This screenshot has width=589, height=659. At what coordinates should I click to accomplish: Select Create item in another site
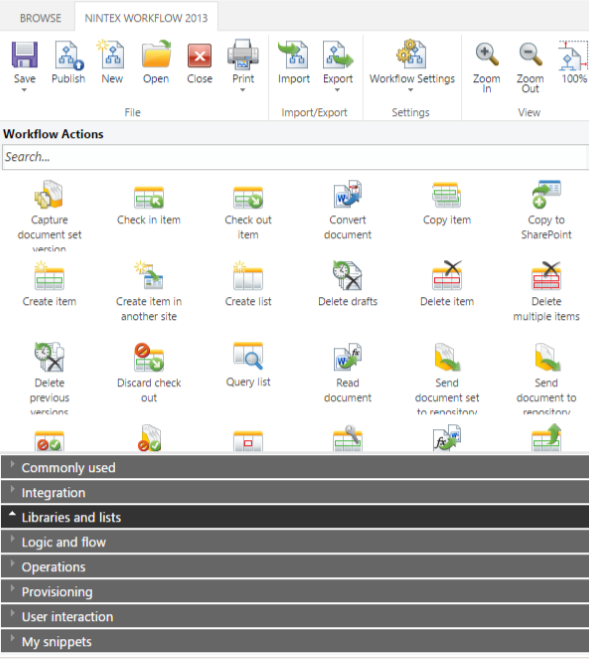(149, 291)
